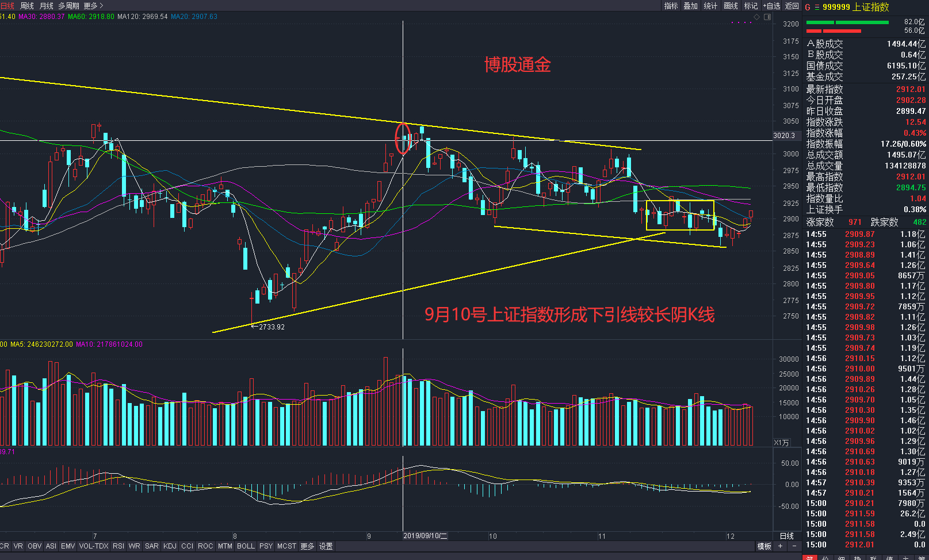The image size is (929, 560).
Task: Open the 标记 mark tool
Action: [751, 6]
